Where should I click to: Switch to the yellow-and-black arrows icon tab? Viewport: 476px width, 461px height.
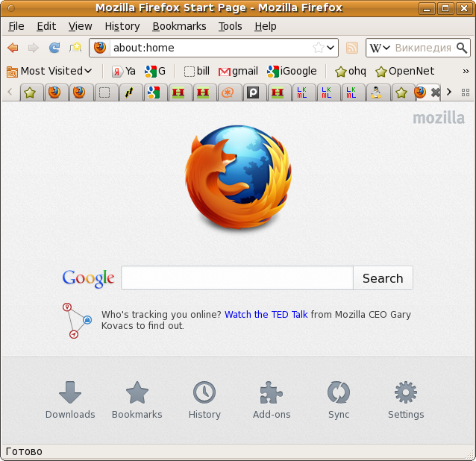pos(130,92)
